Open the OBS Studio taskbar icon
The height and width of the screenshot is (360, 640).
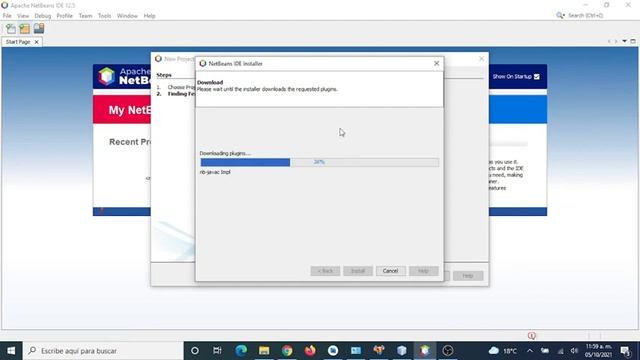[448, 351]
